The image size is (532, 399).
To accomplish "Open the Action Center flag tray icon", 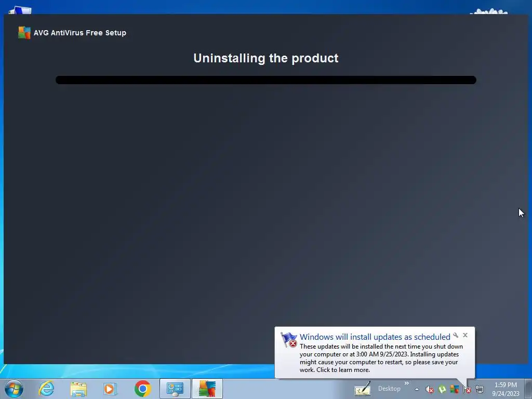I will click(467, 390).
